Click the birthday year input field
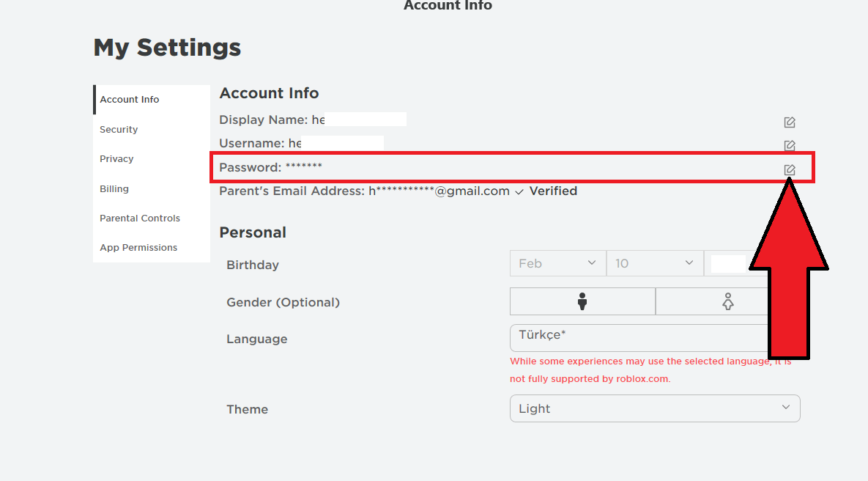 point(725,262)
